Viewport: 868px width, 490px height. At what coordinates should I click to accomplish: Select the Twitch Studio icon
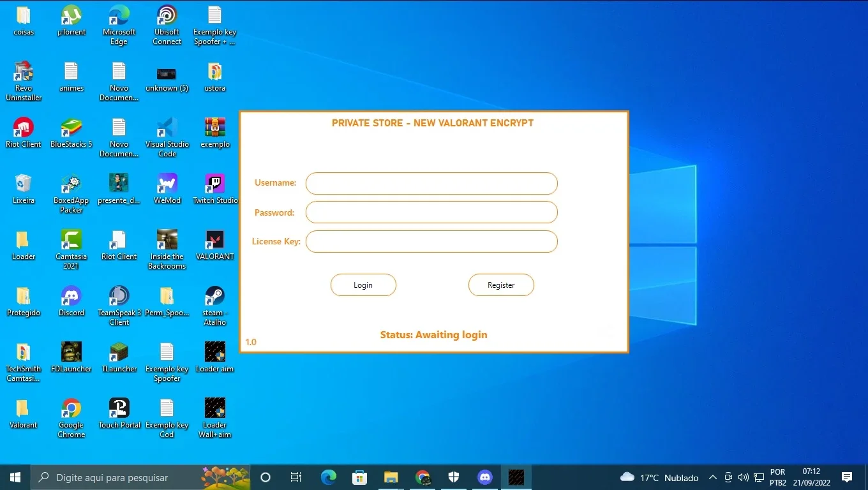[x=215, y=189]
